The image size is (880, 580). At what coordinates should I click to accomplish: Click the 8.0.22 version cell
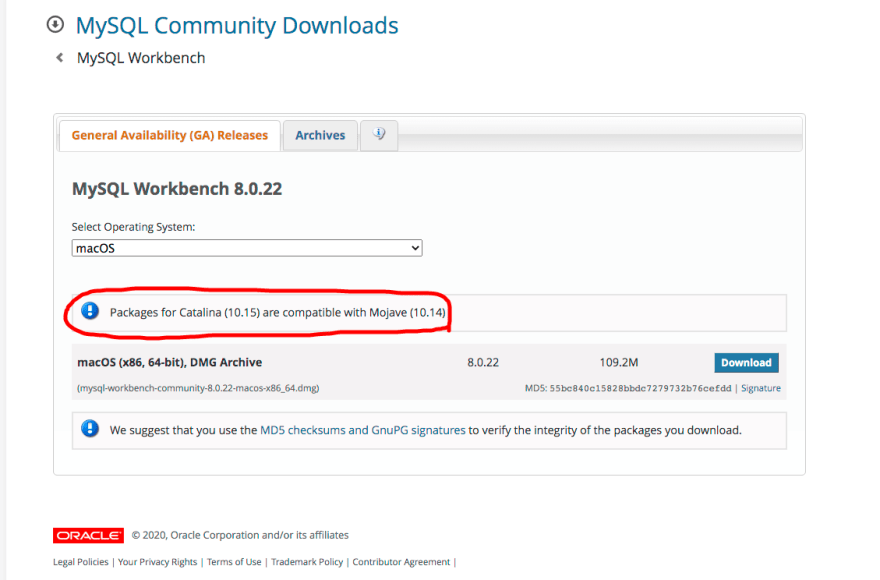point(483,362)
